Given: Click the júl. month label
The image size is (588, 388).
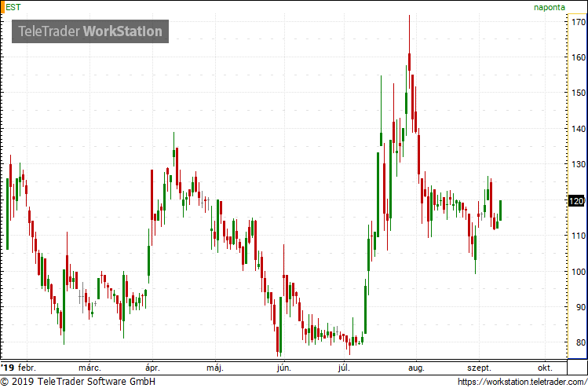Looking at the screenshot, I should (x=344, y=368).
